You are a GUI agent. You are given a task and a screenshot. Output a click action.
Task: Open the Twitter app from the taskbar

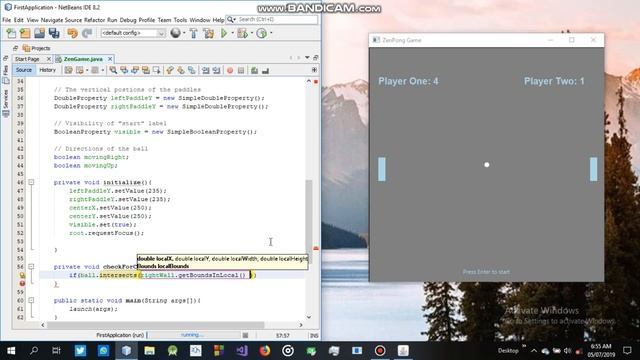(x=80, y=350)
